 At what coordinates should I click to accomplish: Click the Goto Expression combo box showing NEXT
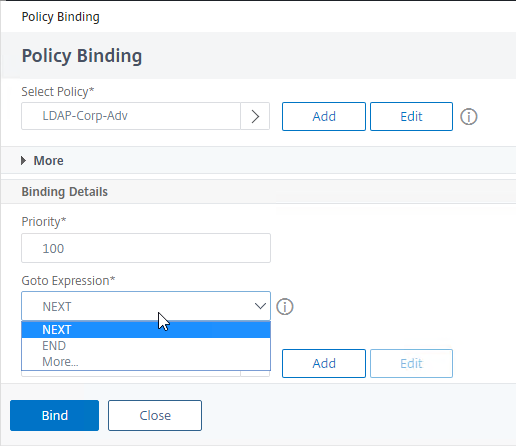[146, 306]
